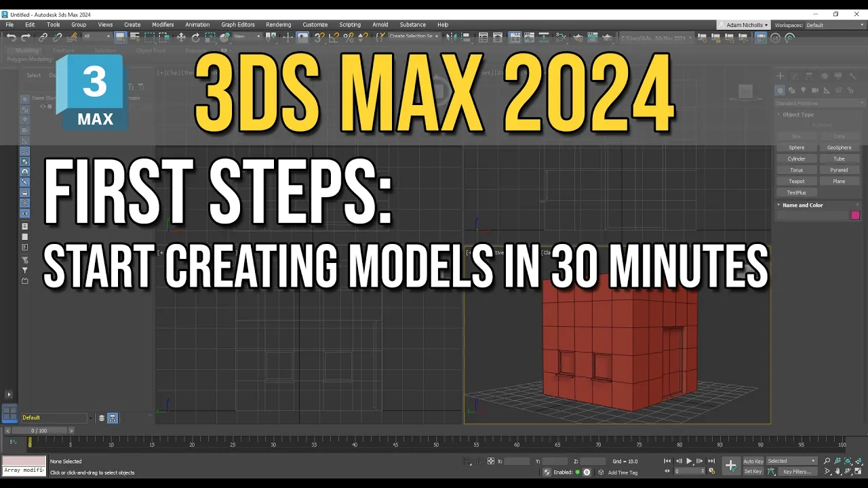Click the Undo arrow in the main toolbar
The height and width of the screenshot is (488, 868).
[x=11, y=37]
